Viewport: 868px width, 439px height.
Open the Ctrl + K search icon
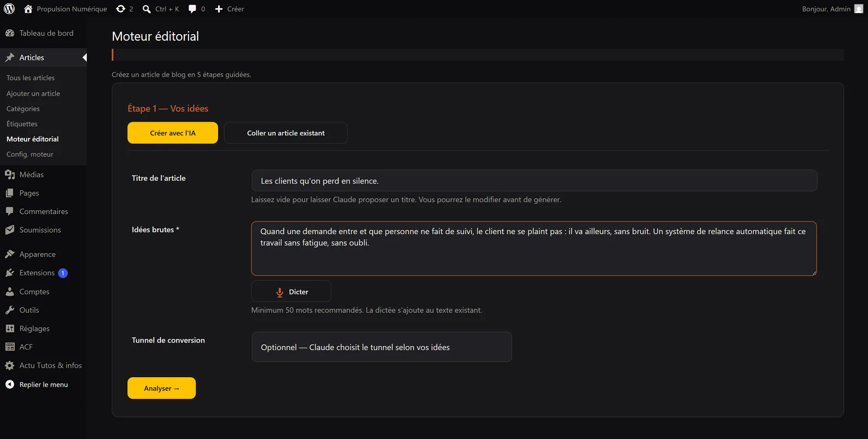pos(146,9)
